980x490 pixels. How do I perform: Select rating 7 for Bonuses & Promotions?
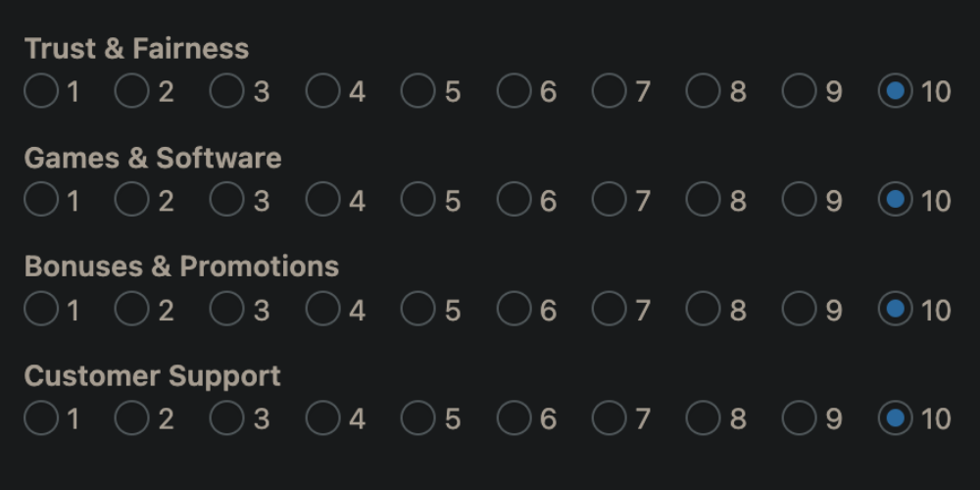(x=609, y=311)
